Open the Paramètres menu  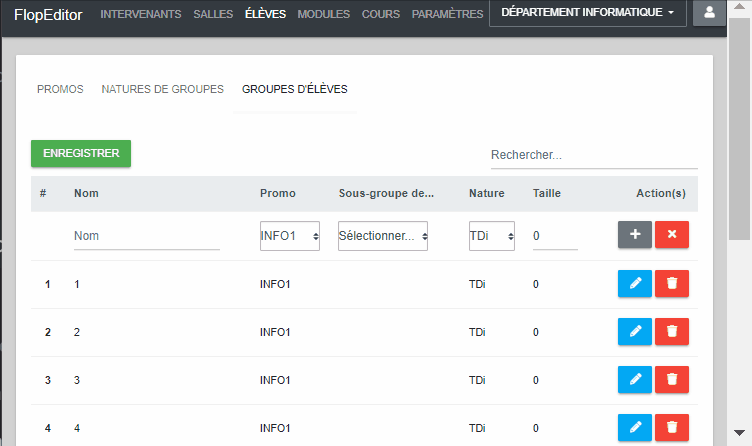tap(447, 14)
